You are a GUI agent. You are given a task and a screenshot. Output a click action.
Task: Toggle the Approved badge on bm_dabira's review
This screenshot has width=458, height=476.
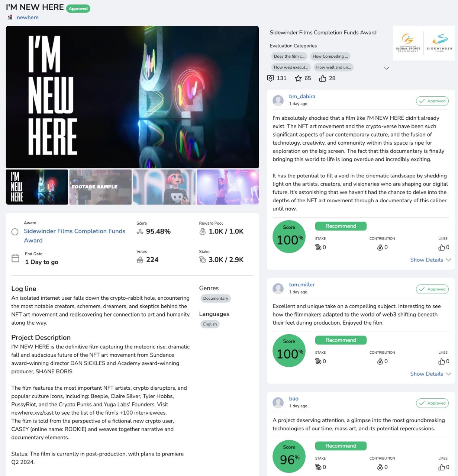click(x=432, y=101)
